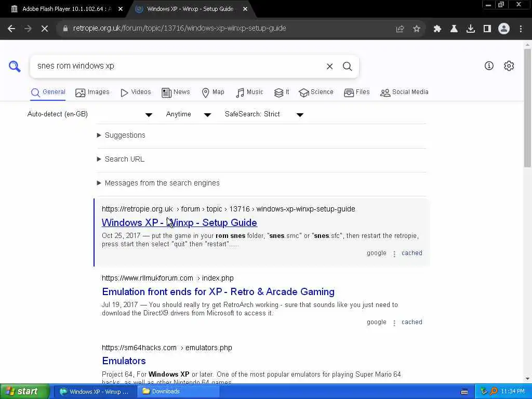The height and width of the screenshot is (399, 532).
Task: Open the about info icon
Action: coord(489,66)
